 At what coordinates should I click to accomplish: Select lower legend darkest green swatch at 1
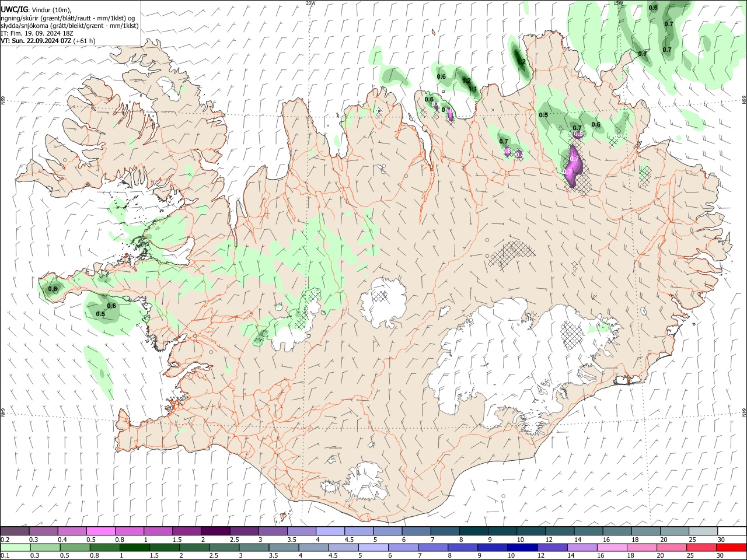click(135, 547)
